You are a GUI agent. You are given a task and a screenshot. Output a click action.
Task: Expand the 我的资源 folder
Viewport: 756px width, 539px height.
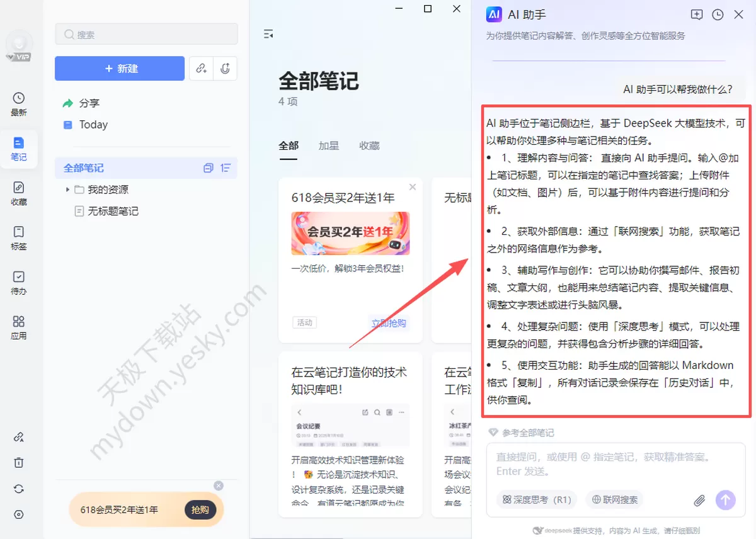coord(68,190)
